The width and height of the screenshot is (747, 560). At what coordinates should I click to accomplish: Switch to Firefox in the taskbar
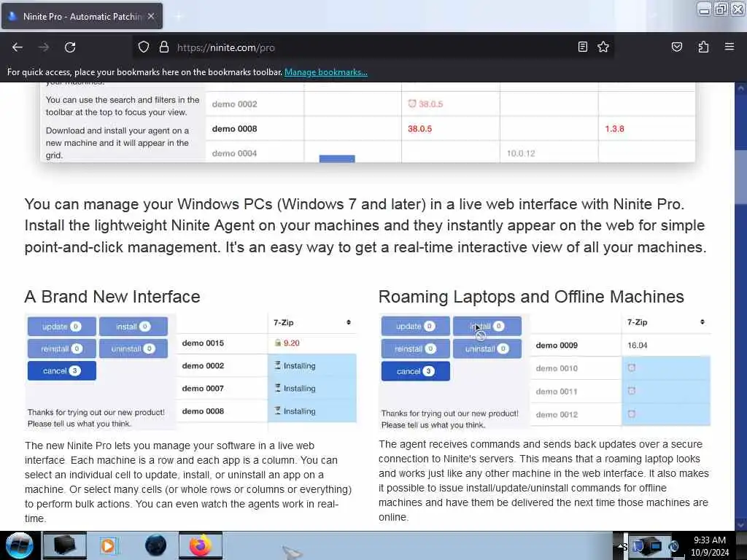click(x=201, y=545)
